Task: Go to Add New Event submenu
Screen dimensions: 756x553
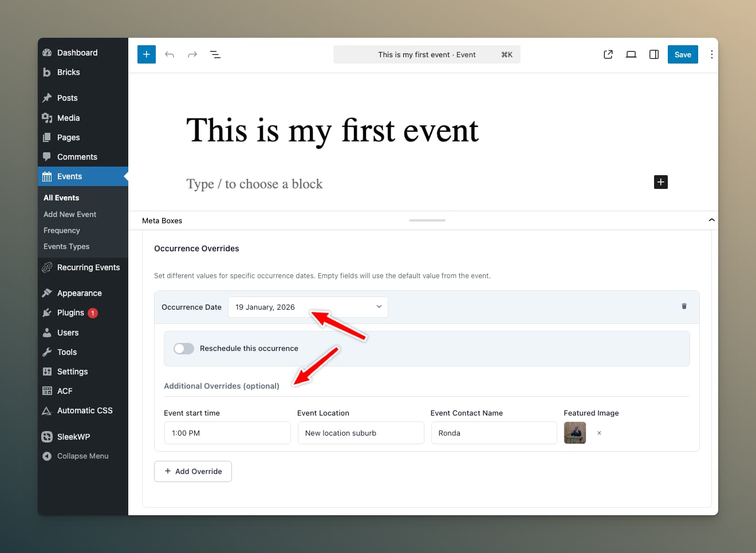Action: tap(70, 214)
